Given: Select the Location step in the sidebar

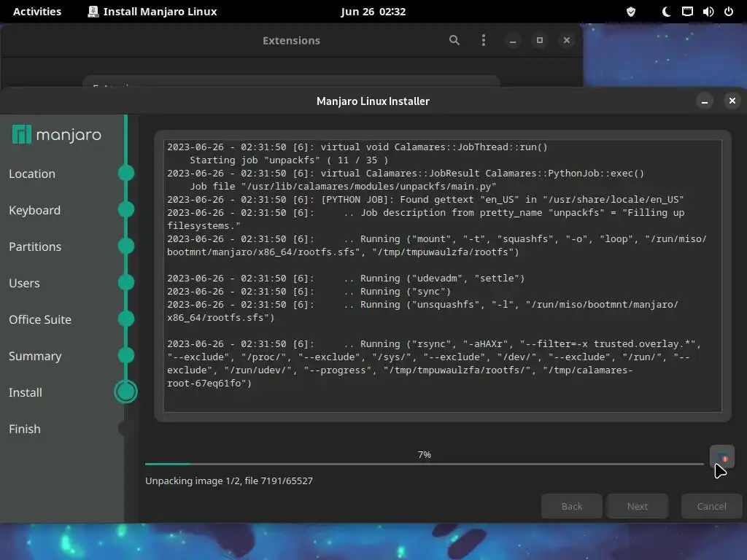Looking at the screenshot, I should click(32, 174).
